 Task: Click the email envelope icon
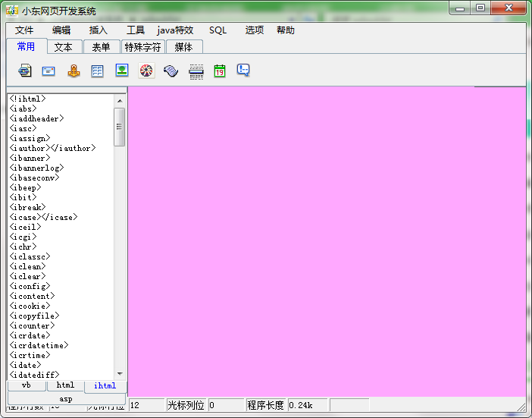[49, 71]
